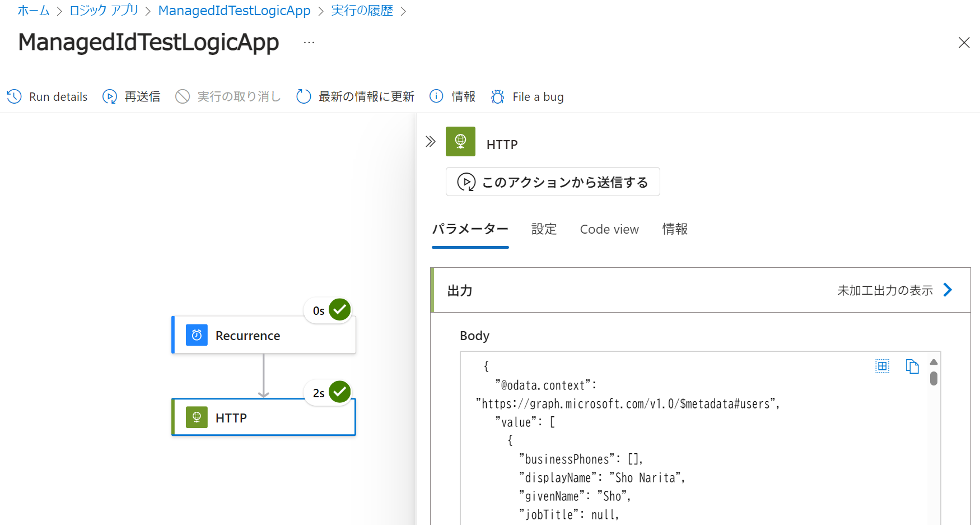Copy the Body output using the copy icon
Viewport: 980px width, 525px height.
[x=912, y=366]
